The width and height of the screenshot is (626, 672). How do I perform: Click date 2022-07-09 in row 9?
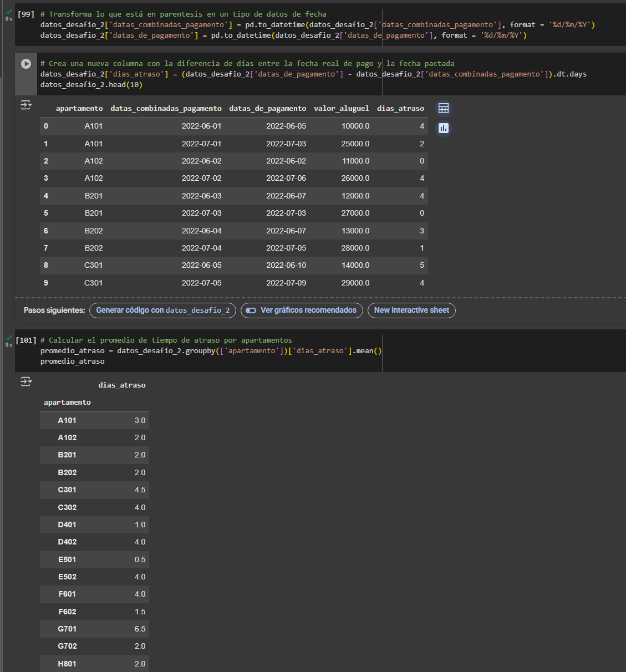[286, 283]
